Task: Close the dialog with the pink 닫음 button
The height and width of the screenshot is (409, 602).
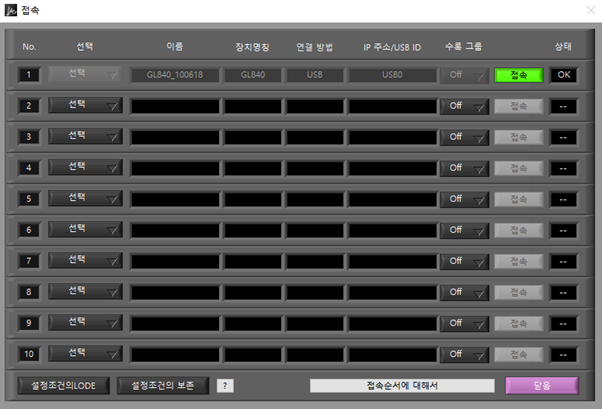Action: [x=542, y=386]
